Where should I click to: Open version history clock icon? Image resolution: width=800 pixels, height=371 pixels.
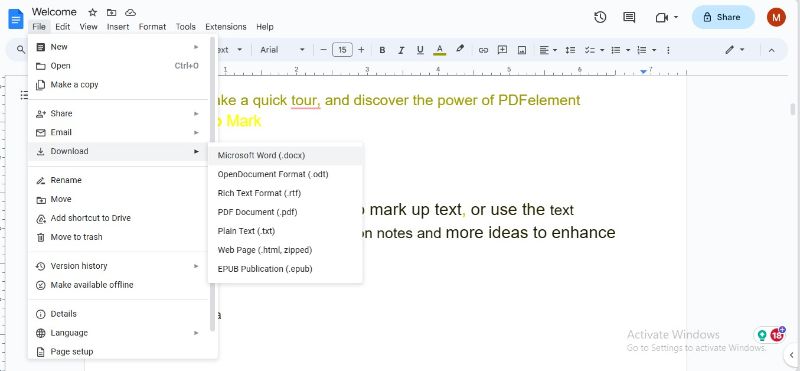click(600, 17)
